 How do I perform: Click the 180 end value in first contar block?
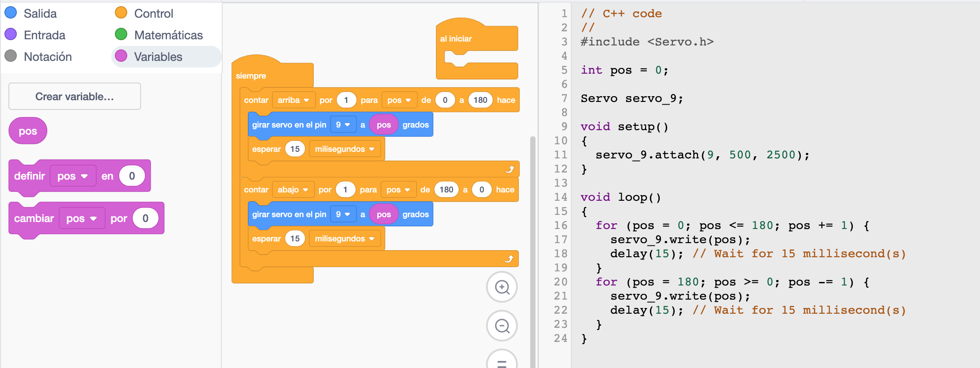[x=480, y=100]
